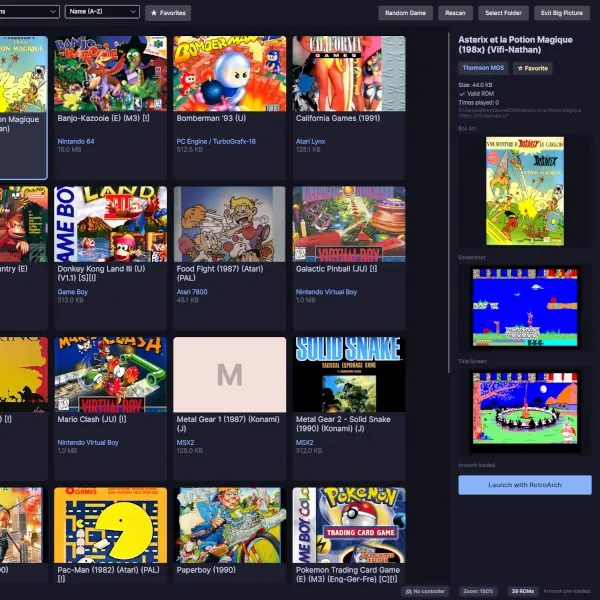Click the Size: 44.0 KB text
This screenshot has height=600, width=600.
475,85
